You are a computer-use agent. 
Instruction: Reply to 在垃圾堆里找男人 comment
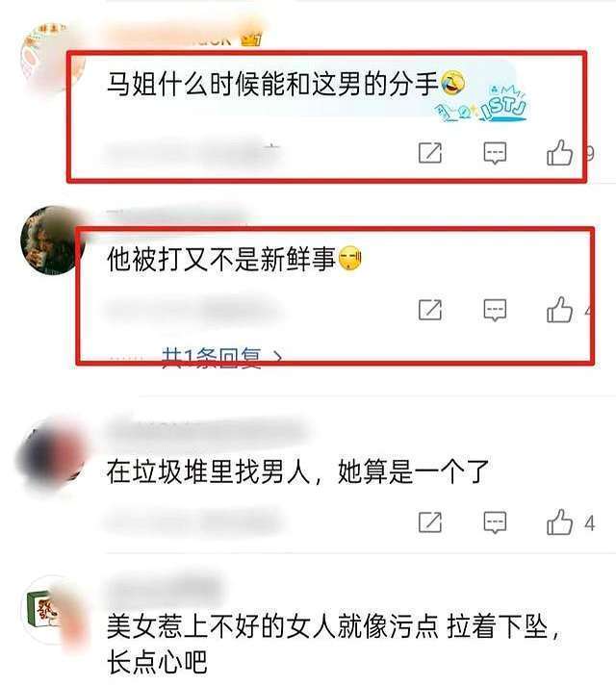(x=495, y=521)
